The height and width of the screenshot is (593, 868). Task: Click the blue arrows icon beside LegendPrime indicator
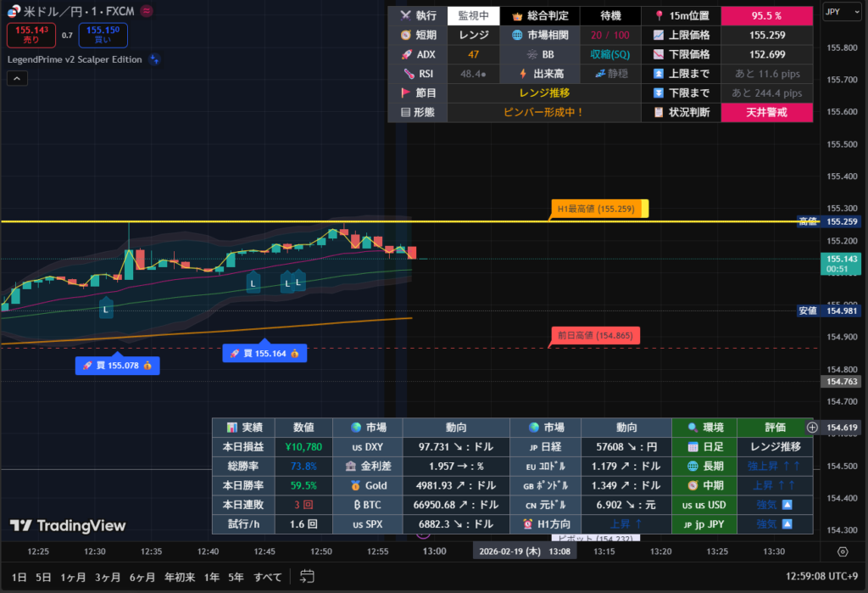tap(155, 59)
